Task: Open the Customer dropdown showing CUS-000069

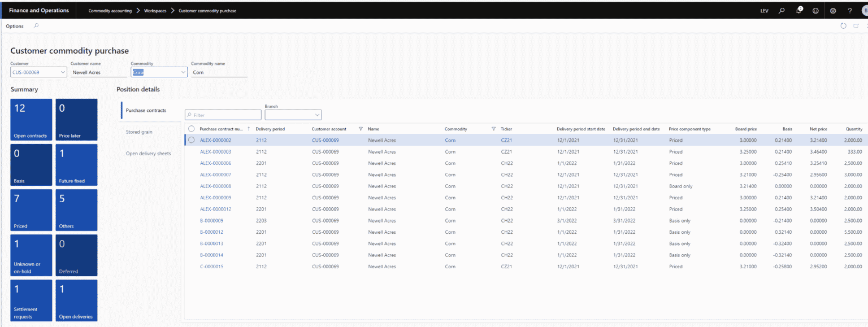Action: click(x=62, y=72)
